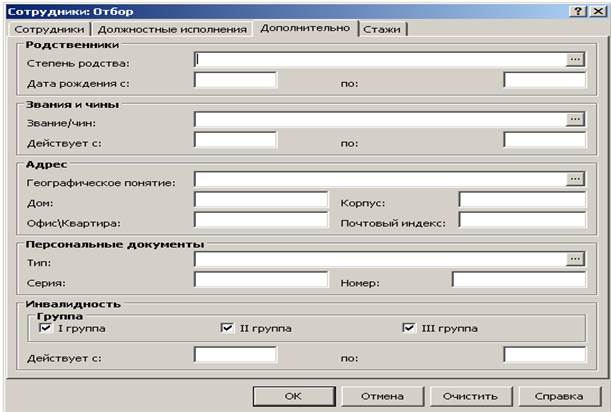Click the Корпус input field

523,200
